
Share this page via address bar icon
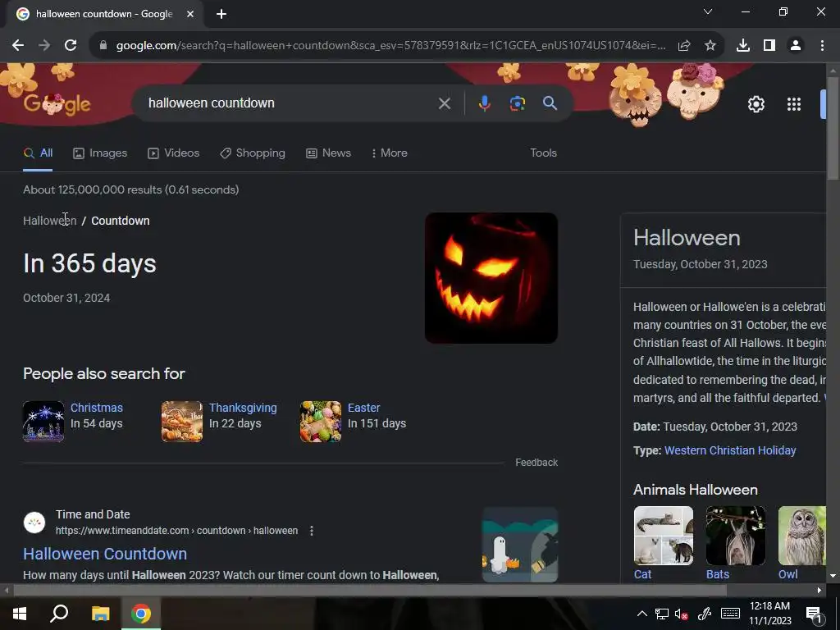click(x=684, y=46)
